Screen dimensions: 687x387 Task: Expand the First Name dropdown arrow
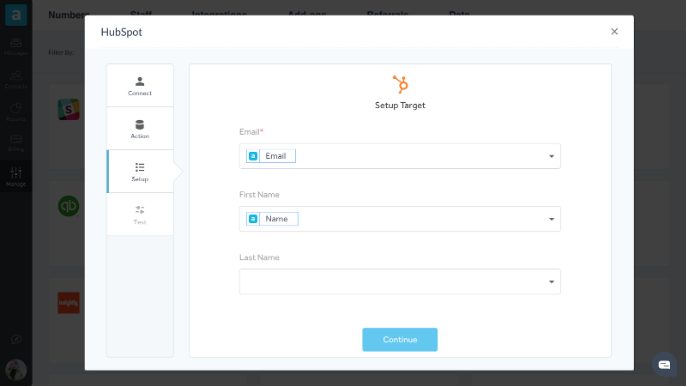tap(551, 219)
